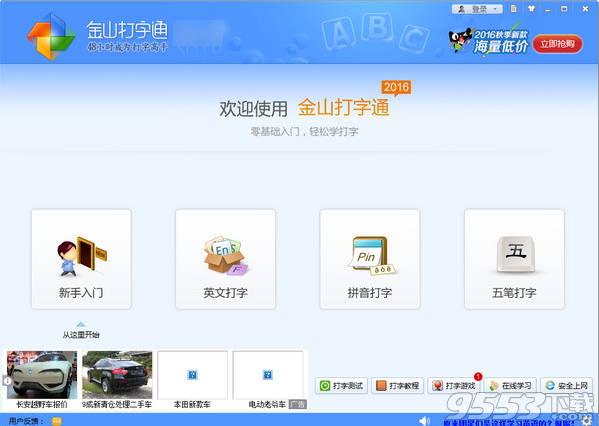Click the 零基础入门,轻松学打字 subtitle
The image size is (599, 426).
pos(304,132)
